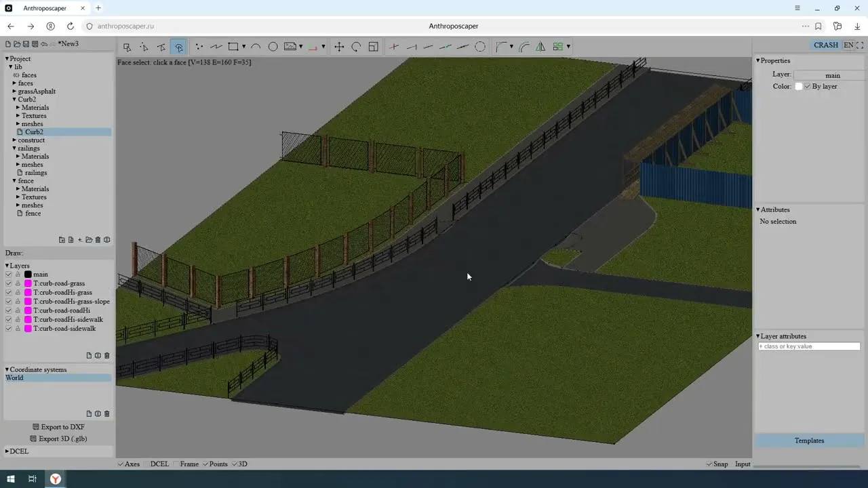The width and height of the screenshot is (868, 488).
Task: Click the CRASH button
Action: click(826, 45)
